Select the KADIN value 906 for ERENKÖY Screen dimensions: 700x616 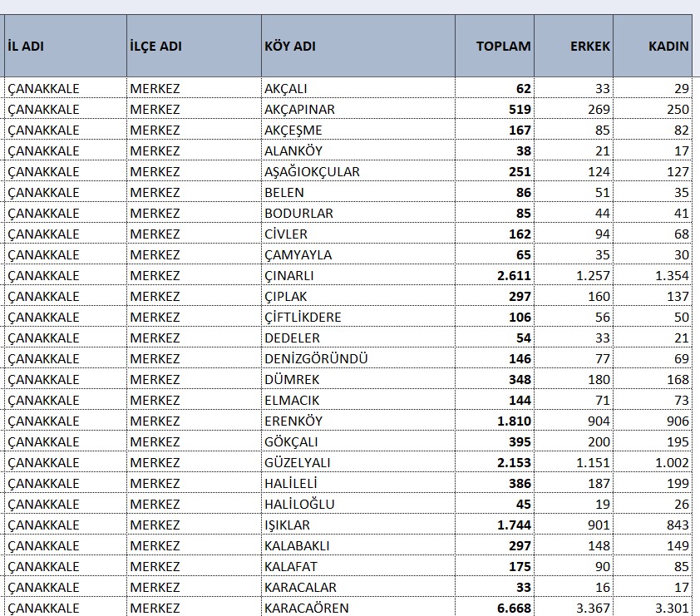click(x=677, y=421)
